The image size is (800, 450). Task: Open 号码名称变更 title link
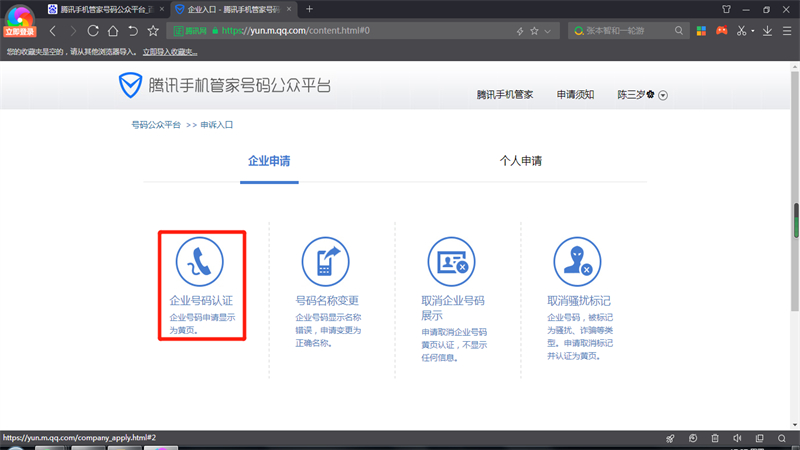[x=327, y=301]
